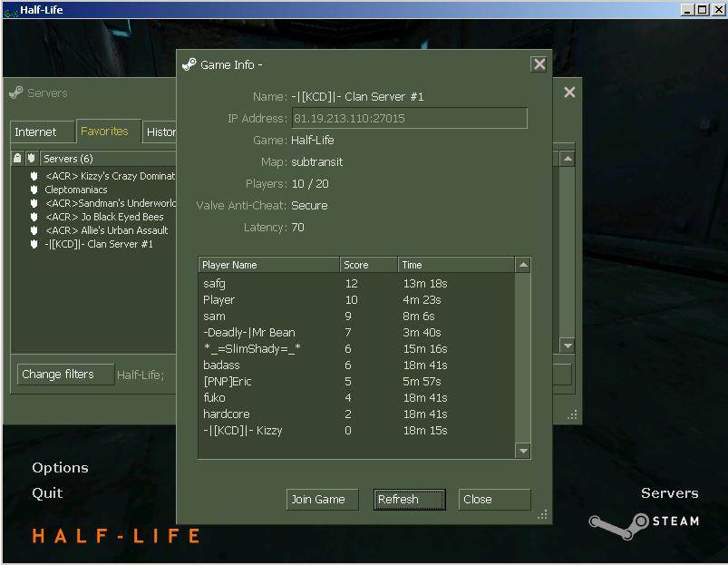Select player fuko
Screen dimensions: 728x565
356,397
